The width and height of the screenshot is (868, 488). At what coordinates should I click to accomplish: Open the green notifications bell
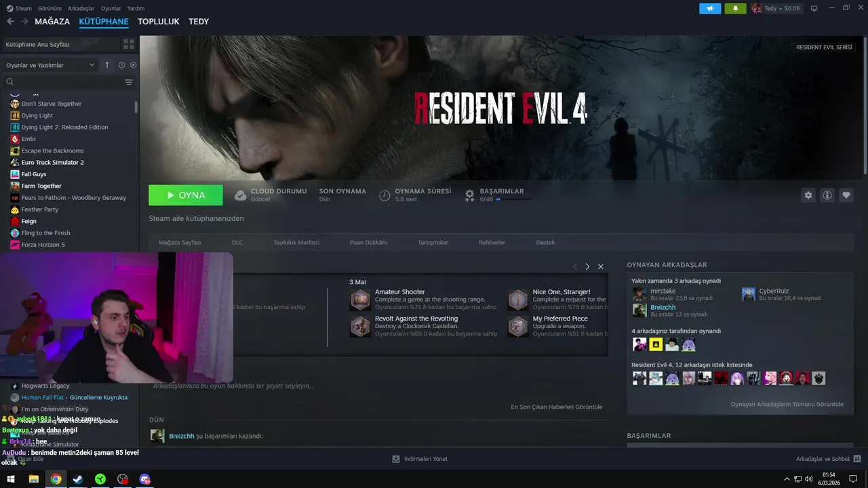point(735,8)
